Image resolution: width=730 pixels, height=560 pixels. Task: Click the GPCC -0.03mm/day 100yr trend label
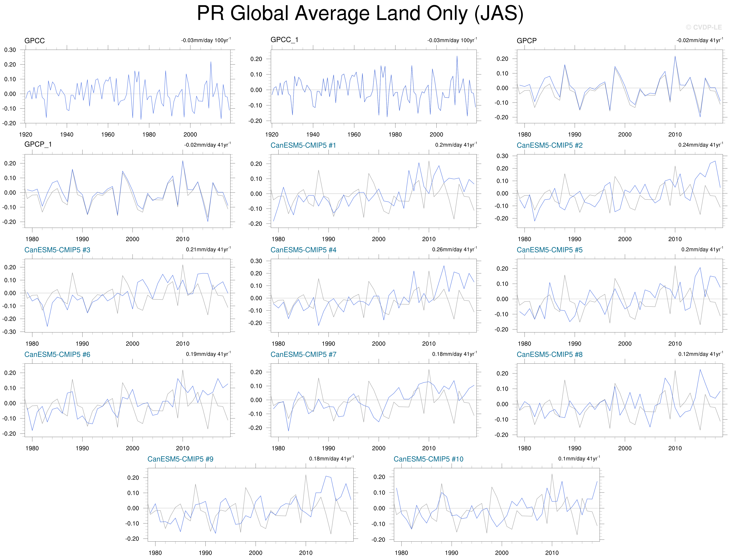(x=206, y=40)
